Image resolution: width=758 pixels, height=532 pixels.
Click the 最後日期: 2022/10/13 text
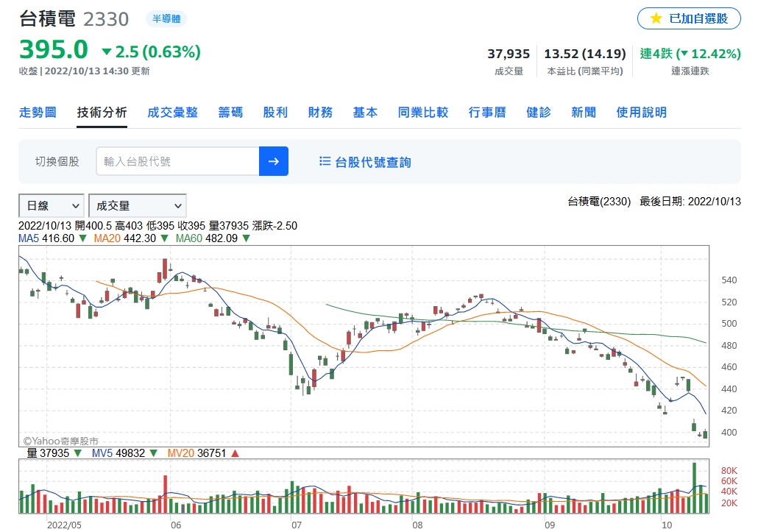click(690, 202)
